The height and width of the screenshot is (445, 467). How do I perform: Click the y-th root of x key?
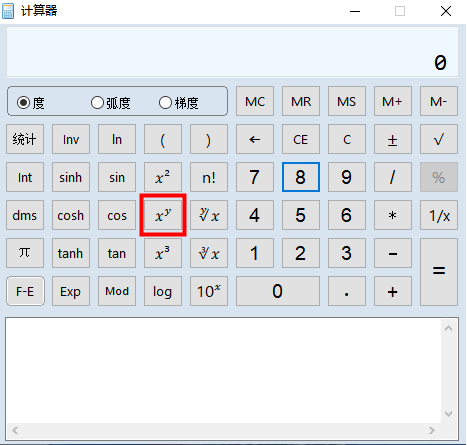(x=209, y=215)
